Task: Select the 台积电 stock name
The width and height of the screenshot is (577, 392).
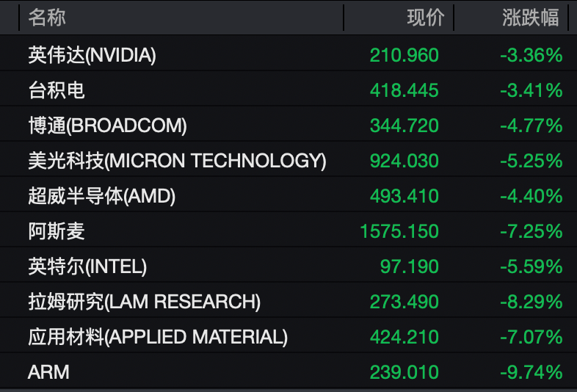Action: click(x=57, y=90)
